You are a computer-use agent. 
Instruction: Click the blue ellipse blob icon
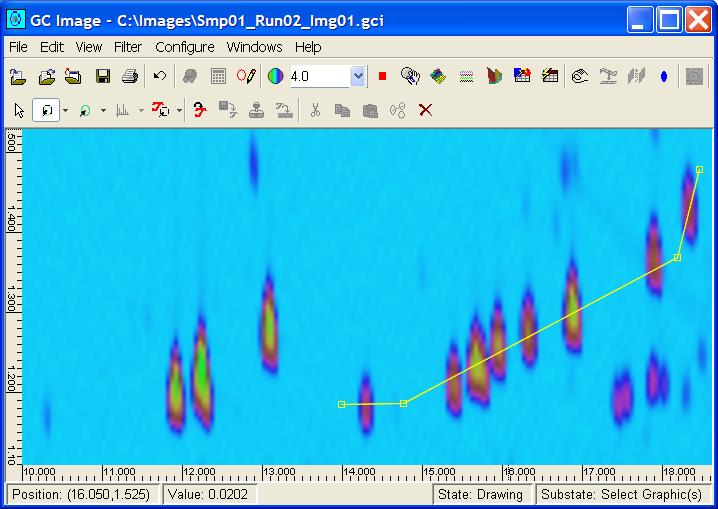pyautogui.click(x=663, y=76)
